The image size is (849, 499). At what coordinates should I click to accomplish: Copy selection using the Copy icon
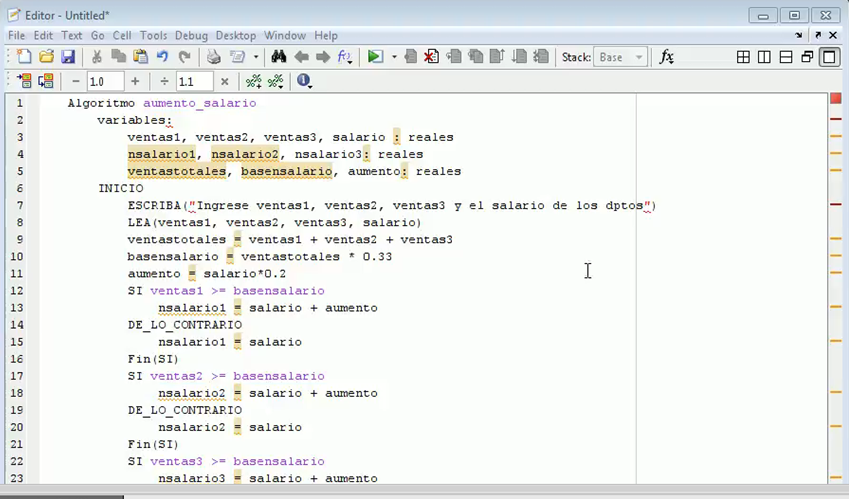[119, 57]
